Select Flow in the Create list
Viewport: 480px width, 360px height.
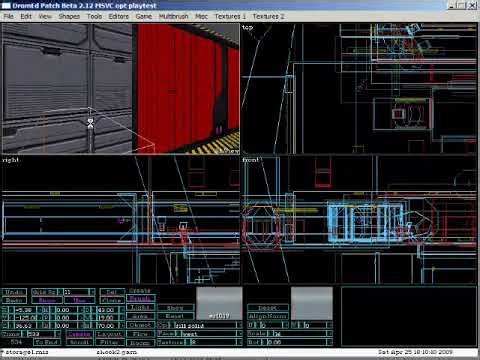(140, 334)
